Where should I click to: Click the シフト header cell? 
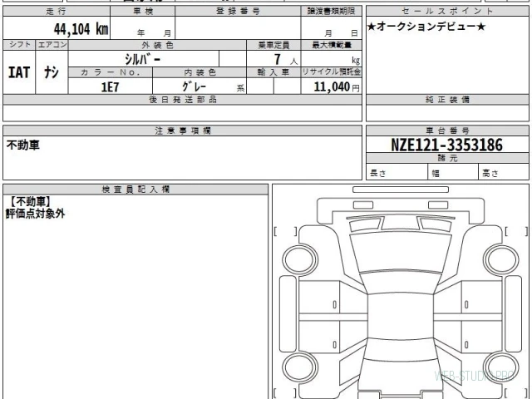(x=19, y=45)
